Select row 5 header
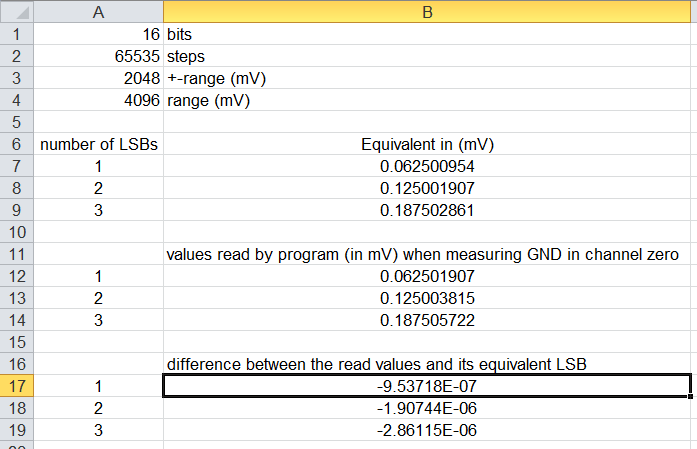The height and width of the screenshot is (449, 697). click(x=16, y=122)
